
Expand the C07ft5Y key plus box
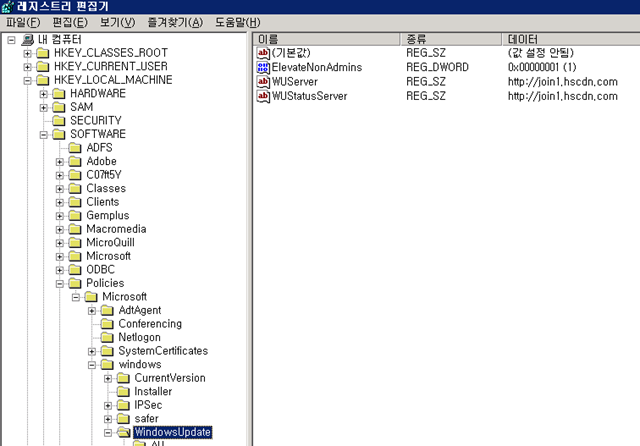60,175
